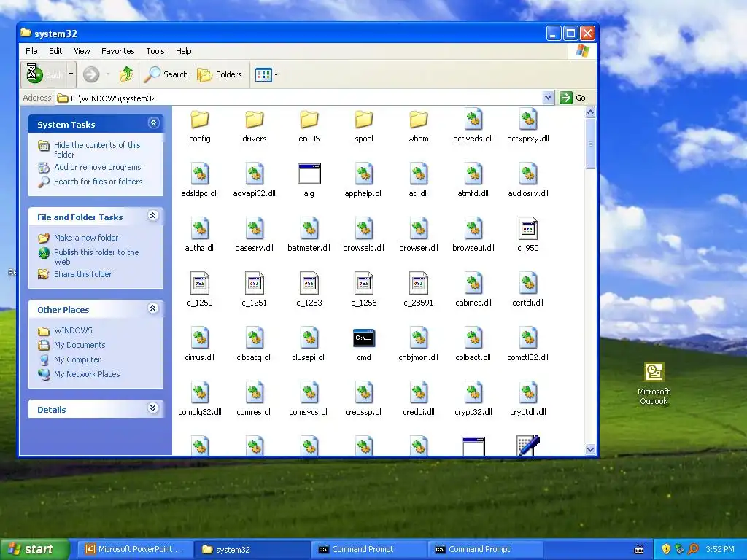
Task: Open the View menu
Action: [82, 51]
